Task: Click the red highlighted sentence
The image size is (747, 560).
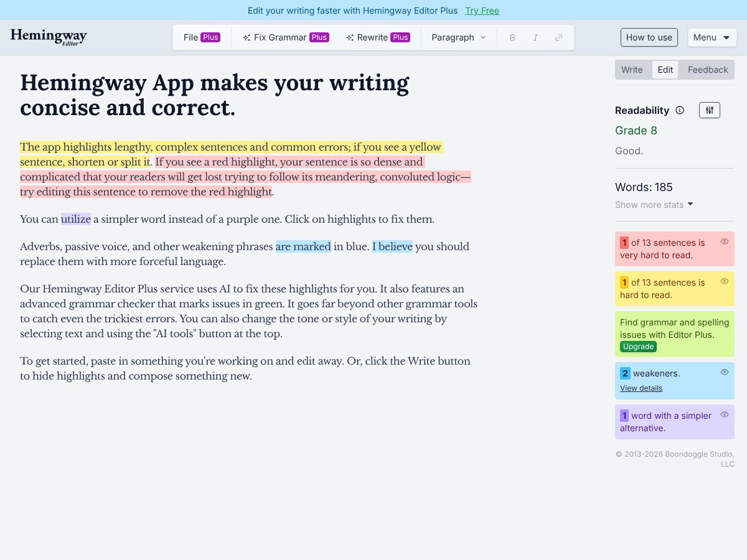Action: tap(245, 177)
